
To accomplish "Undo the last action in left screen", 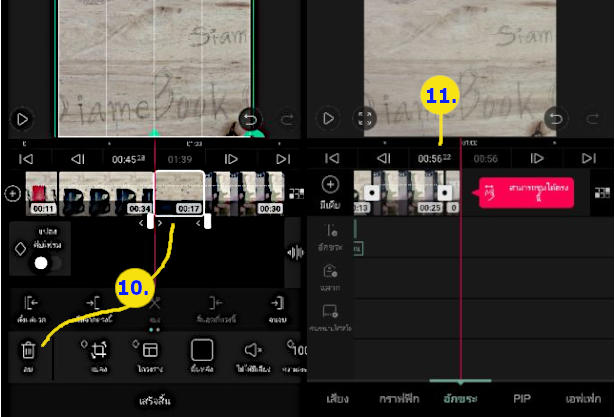I will 250,119.
